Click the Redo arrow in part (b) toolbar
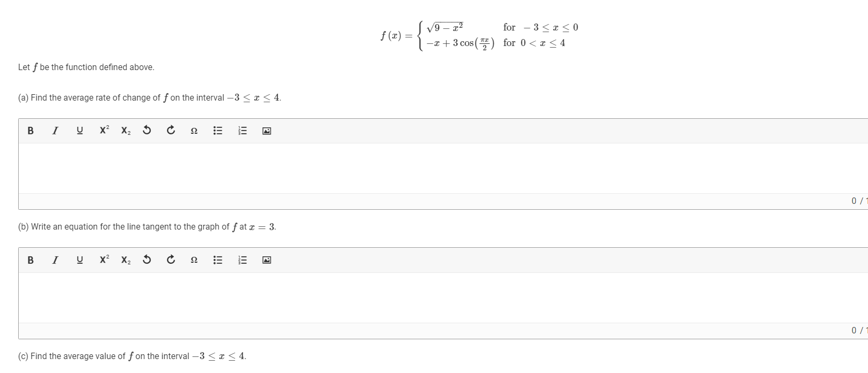868x373 pixels. [170, 260]
